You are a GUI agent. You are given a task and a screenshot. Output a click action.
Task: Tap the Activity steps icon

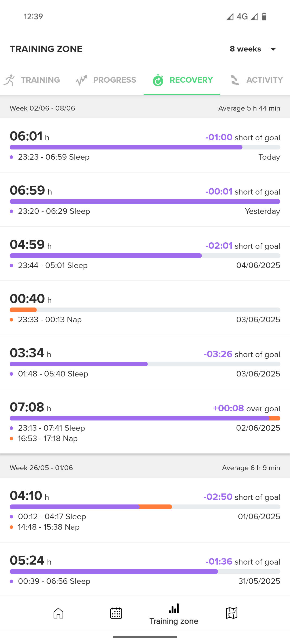235,80
